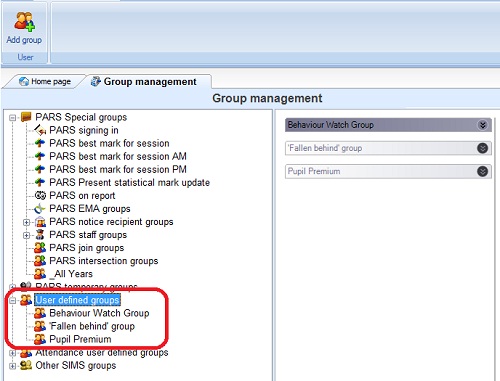Click the PARS EMA groups icon
500x381 pixels.
40,209
